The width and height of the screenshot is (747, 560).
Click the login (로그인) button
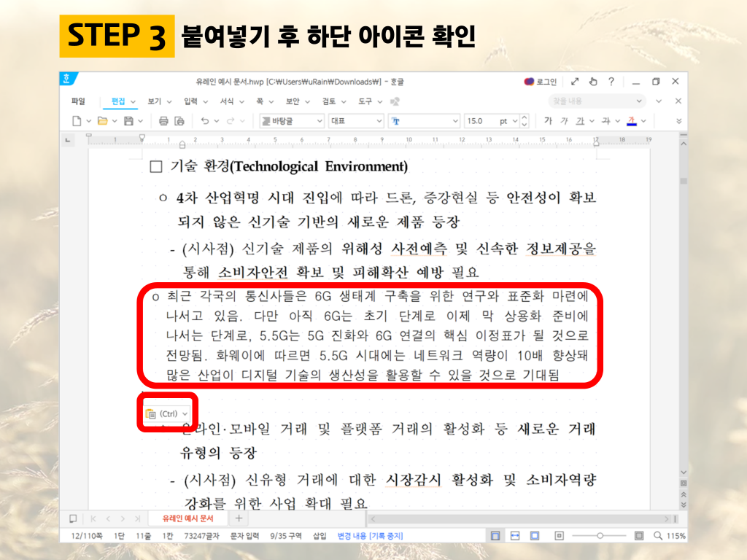pos(541,82)
